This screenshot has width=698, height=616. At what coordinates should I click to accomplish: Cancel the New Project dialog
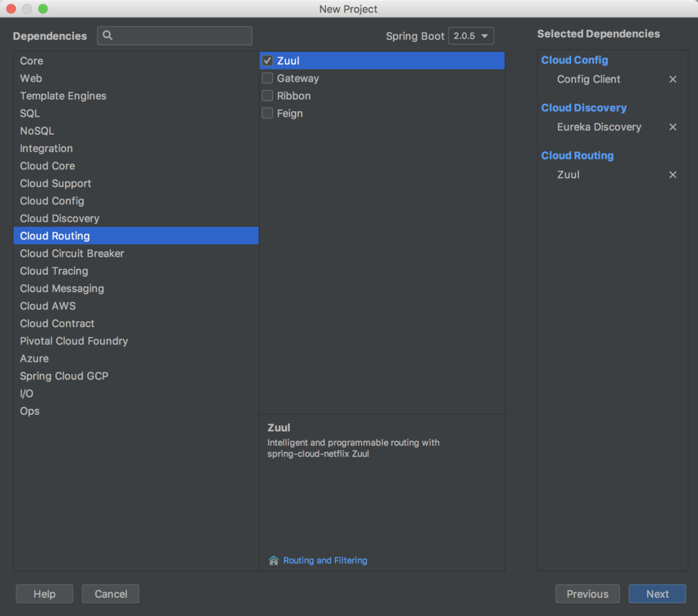[110, 594]
